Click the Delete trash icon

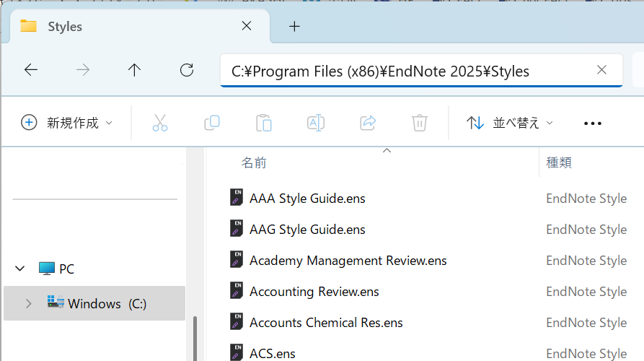(419, 123)
